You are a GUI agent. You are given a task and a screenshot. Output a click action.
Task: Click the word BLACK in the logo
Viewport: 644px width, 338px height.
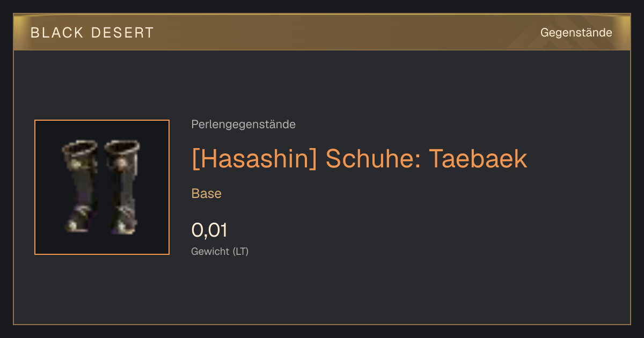pos(57,33)
